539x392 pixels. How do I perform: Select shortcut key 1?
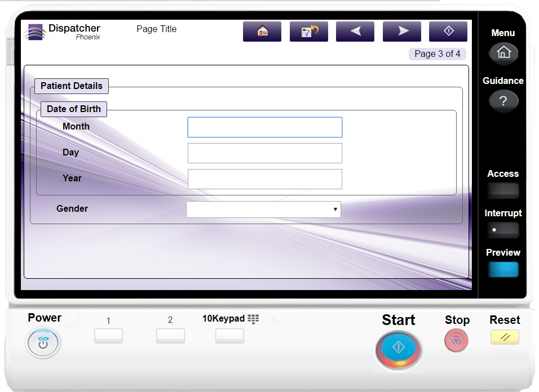coord(109,336)
